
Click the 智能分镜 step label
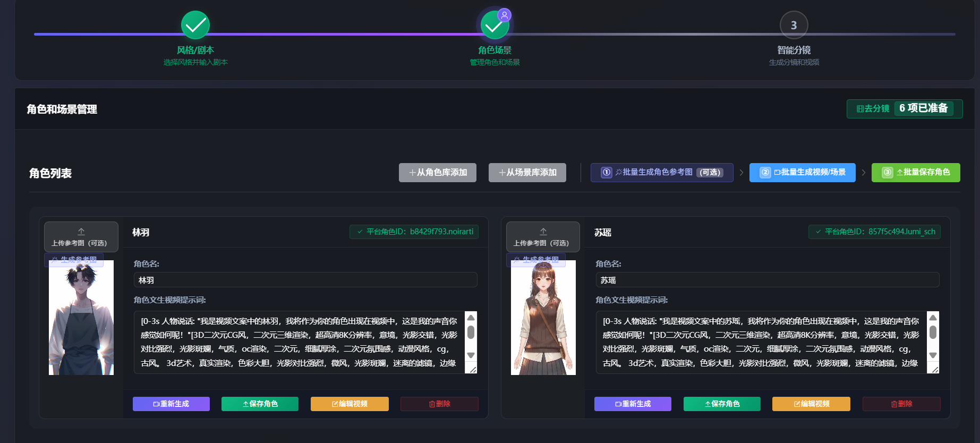click(794, 50)
